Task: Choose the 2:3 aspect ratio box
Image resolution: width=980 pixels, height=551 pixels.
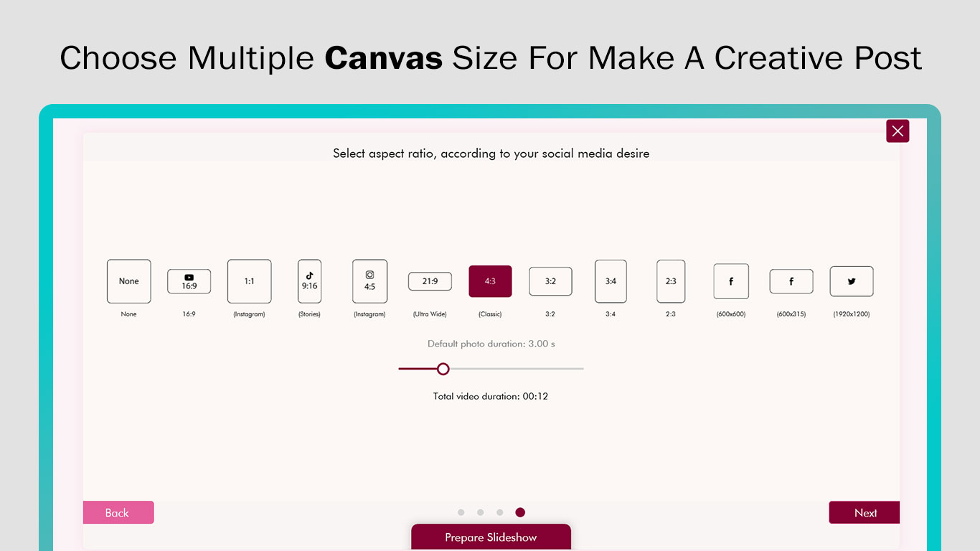Action: tap(671, 281)
